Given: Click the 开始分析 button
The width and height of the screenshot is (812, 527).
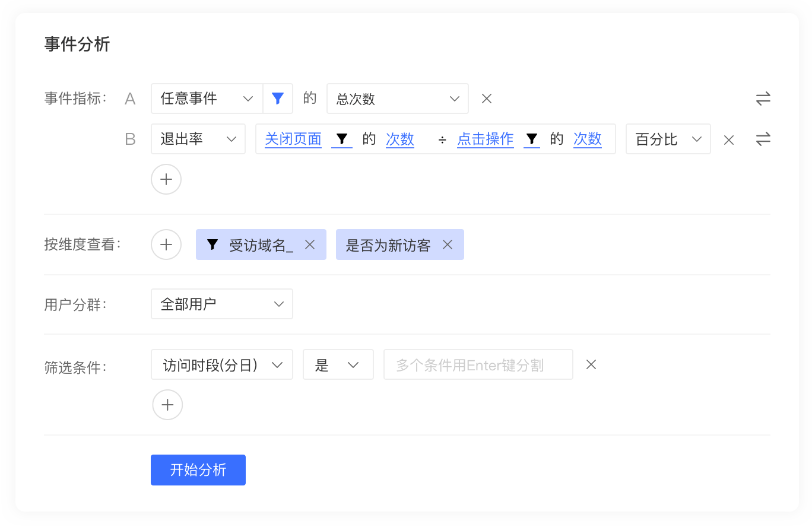Looking at the screenshot, I should point(198,470).
